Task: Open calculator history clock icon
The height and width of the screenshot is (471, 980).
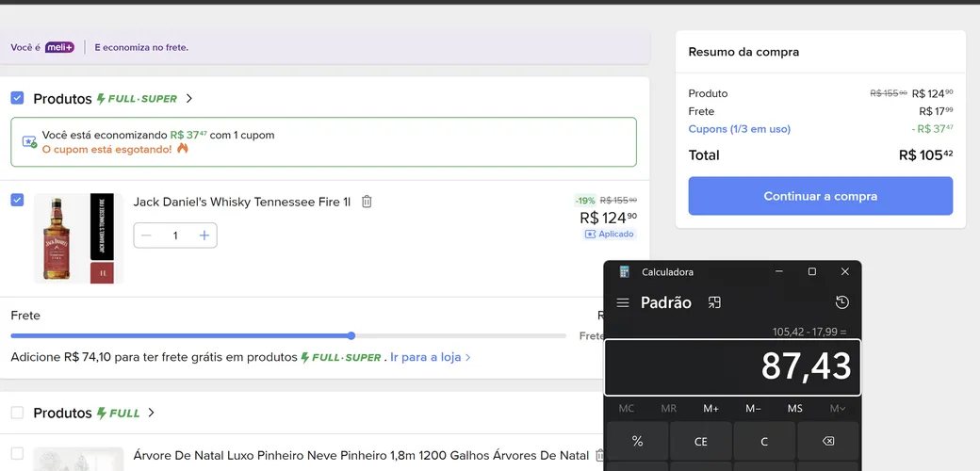Action: point(841,302)
